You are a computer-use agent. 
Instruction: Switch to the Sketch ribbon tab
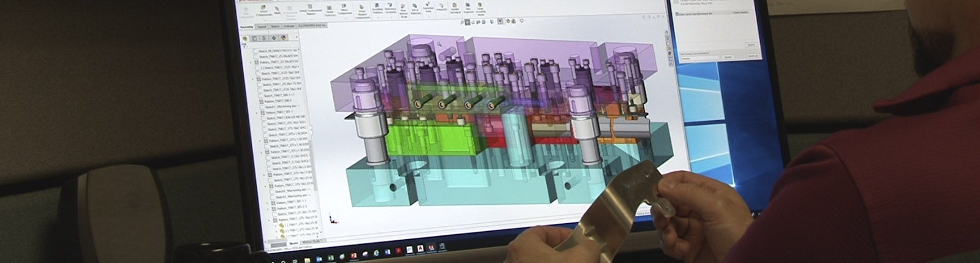point(276,28)
